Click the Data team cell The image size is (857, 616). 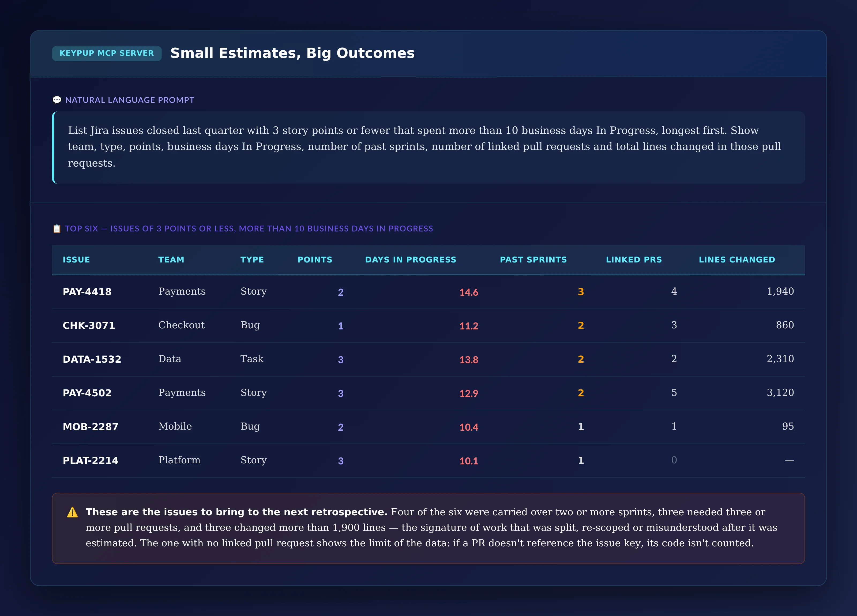click(170, 359)
